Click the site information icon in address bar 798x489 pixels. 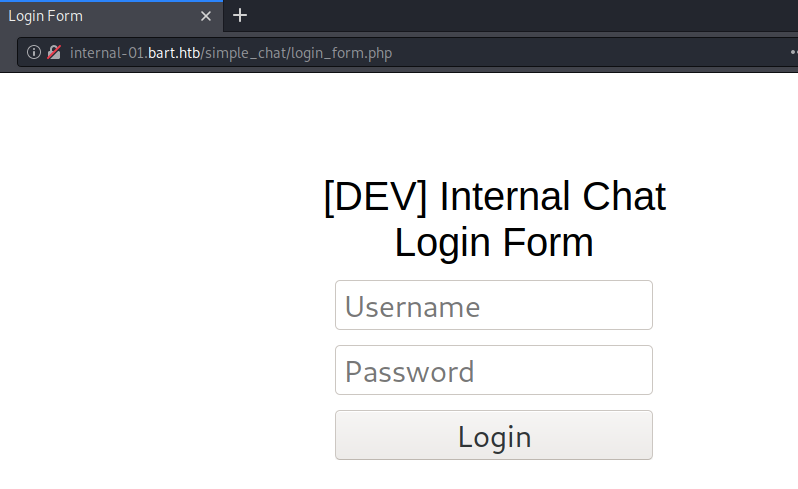(34, 52)
